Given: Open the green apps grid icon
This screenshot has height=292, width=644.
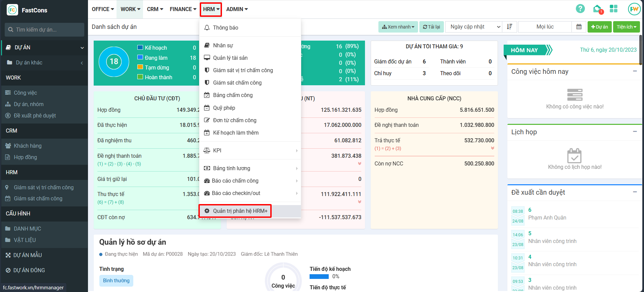Looking at the screenshot, I should [x=613, y=9].
